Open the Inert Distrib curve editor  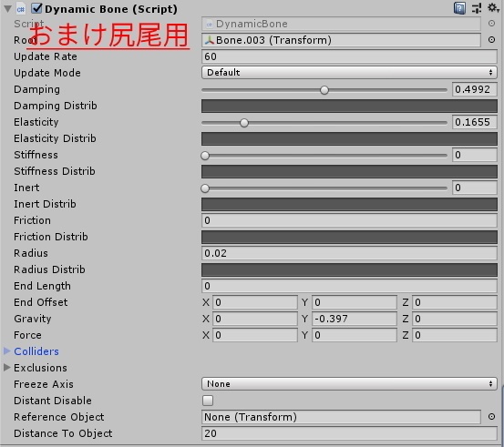click(x=349, y=204)
